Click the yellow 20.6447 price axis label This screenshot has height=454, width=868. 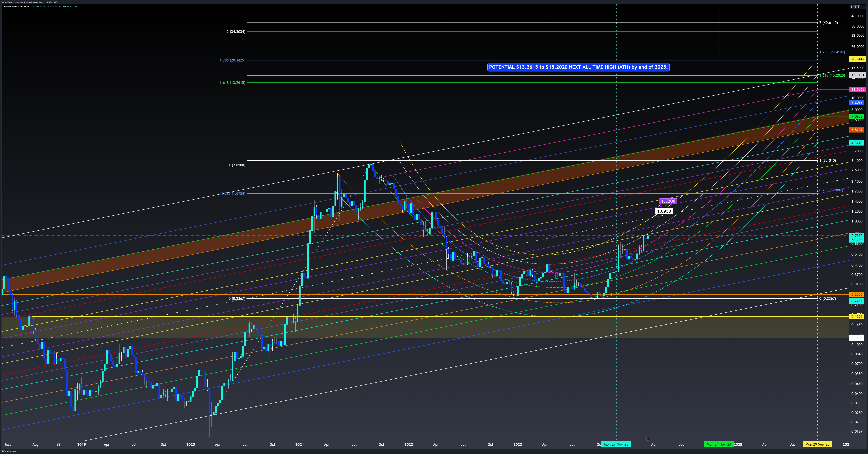coord(857,59)
